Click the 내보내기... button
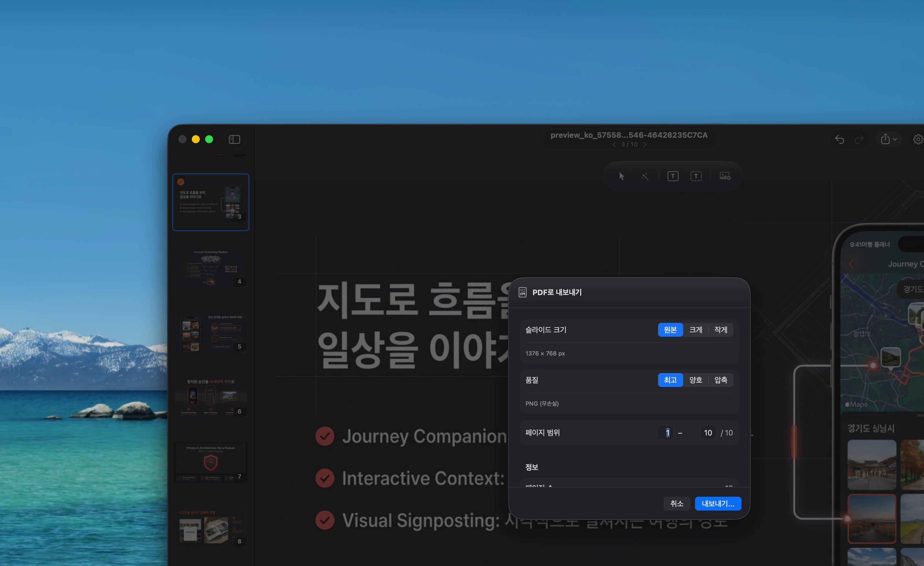Image resolution: width=924 pixels, height=566 pixels. coord(718,503)
